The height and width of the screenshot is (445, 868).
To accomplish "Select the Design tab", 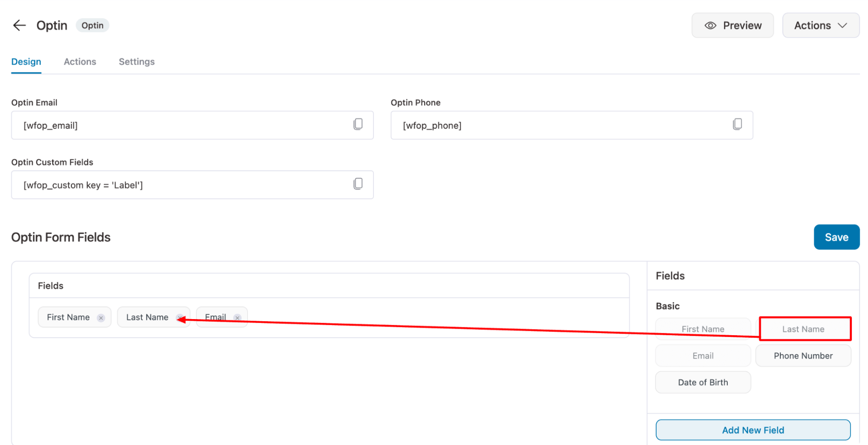I will [x=26, y=62].
